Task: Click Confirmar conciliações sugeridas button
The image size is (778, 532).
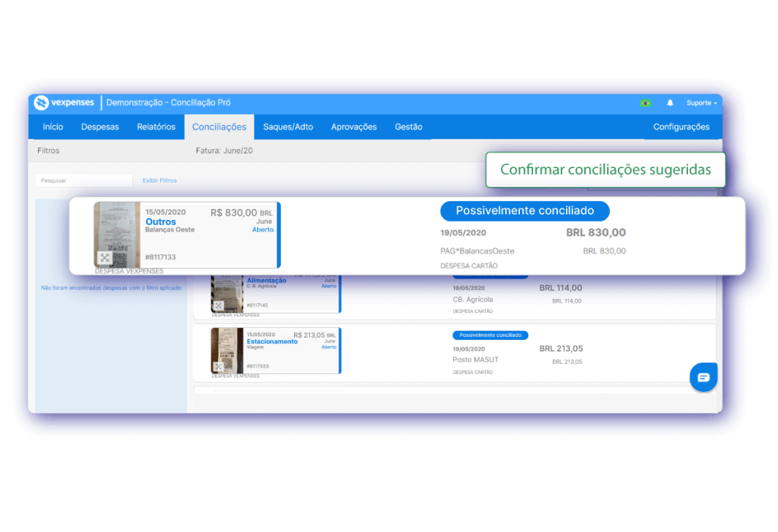Action: point(605,170)
